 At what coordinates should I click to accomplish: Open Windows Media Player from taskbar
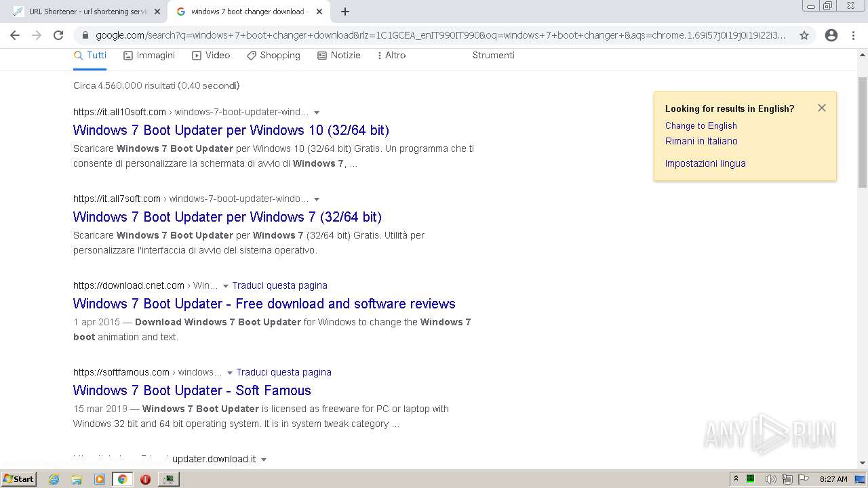(100, 479)
